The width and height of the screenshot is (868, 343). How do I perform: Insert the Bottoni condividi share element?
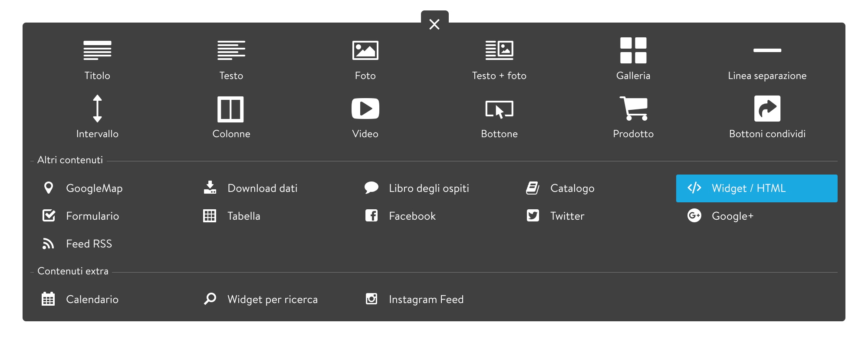pyautogui.click(x=767, y=116)
